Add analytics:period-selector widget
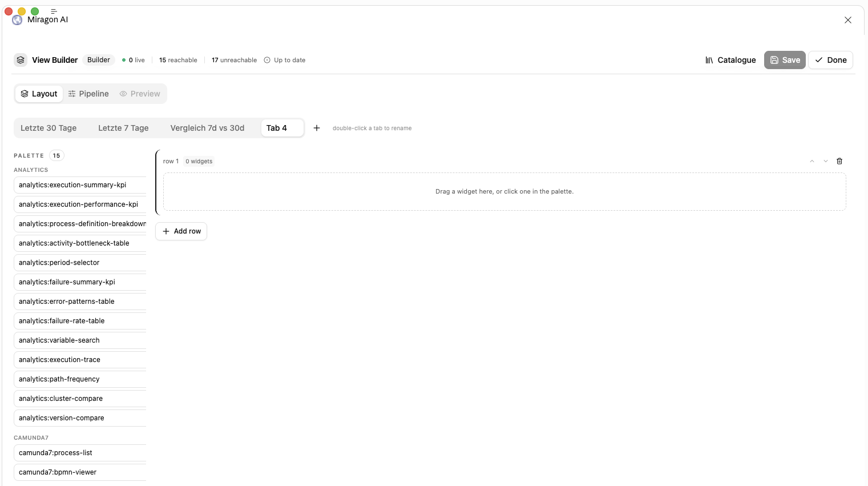This screenshot has height=486, width=868. [x=80, y=263]
